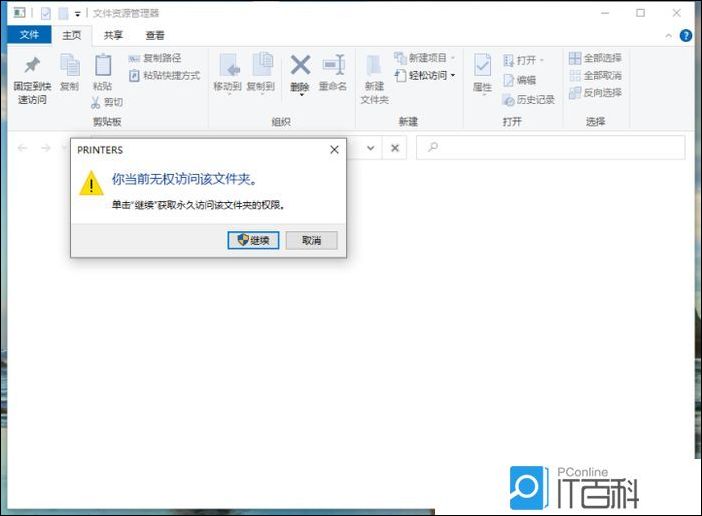Click the Back navigation arrow
Screen dimensions: 702x516
click(x=22, y=148)
